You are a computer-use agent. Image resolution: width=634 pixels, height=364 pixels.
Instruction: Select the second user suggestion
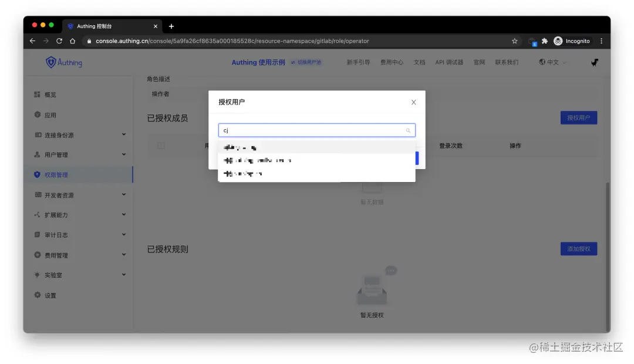coord(316,160)
